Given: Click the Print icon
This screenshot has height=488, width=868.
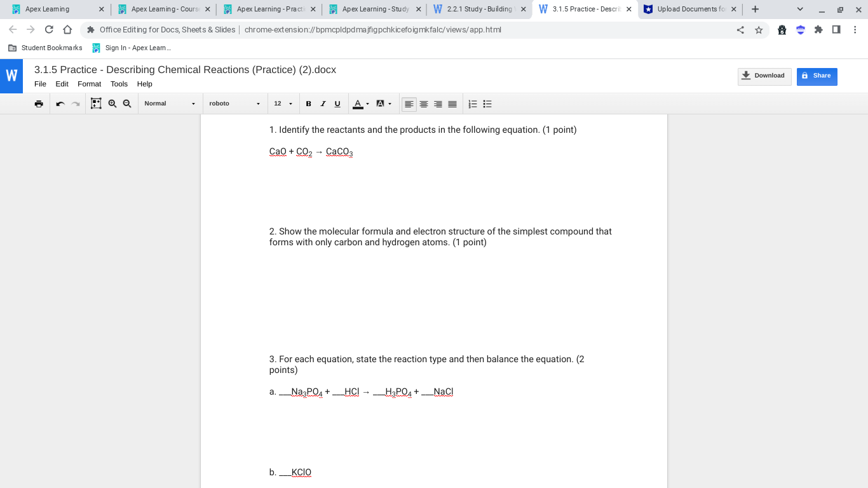Looking at the screenshot, I should (39, 104).
